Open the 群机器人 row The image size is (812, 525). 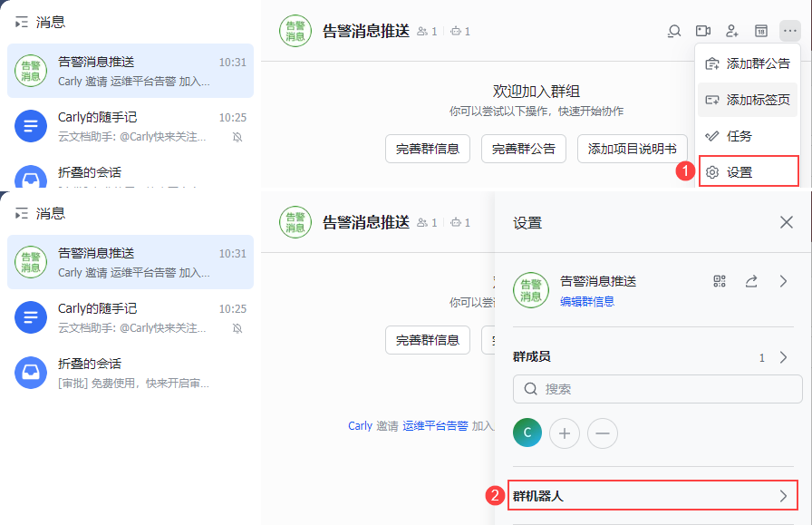tap(652, 496)
